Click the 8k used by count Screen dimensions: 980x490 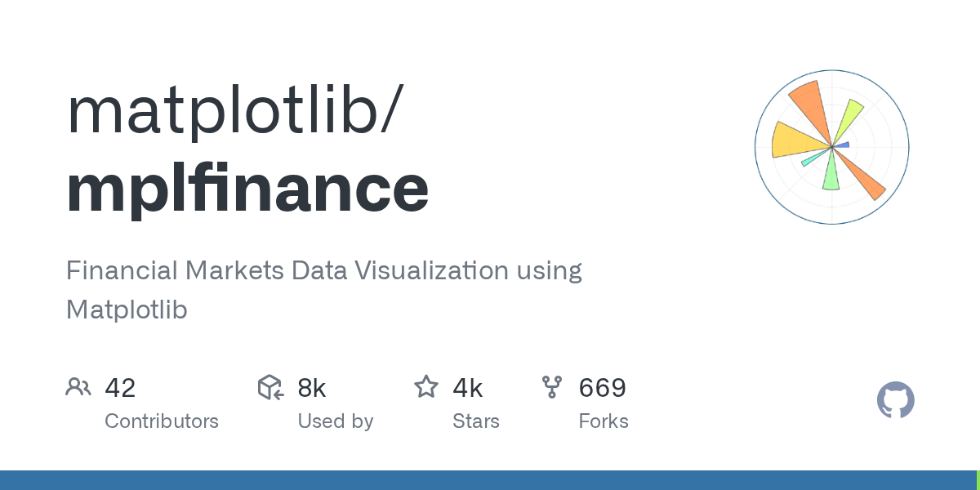coord(312,388)
